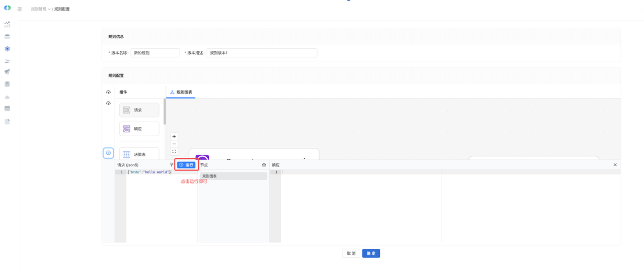Select the 规则图表 node in the 节点 list
Viewport: 644px width, 271px height.
[233, 176]
